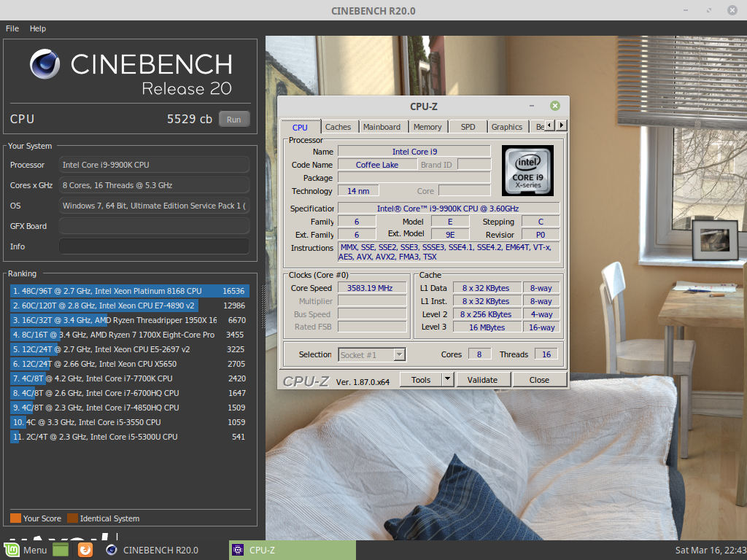Click the CPU-Z taskbar entry
The image size is (747, 560).
tap(292, 550)
